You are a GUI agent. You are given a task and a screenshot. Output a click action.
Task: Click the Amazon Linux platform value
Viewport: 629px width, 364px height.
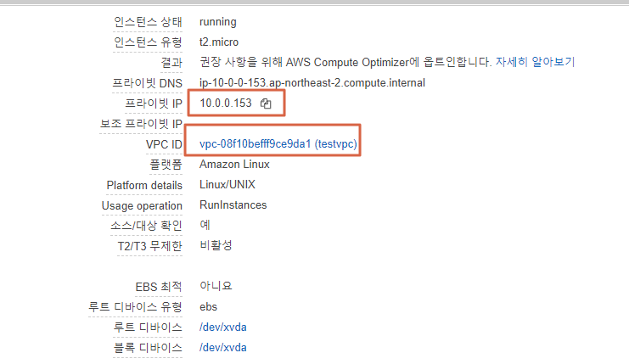click(234, 165)
